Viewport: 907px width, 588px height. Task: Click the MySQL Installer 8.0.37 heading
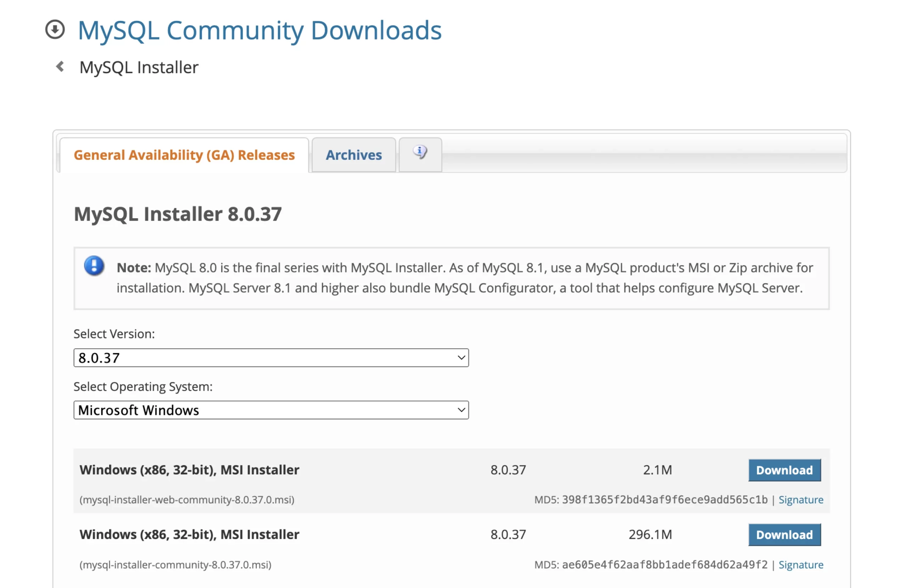(178, 214)
